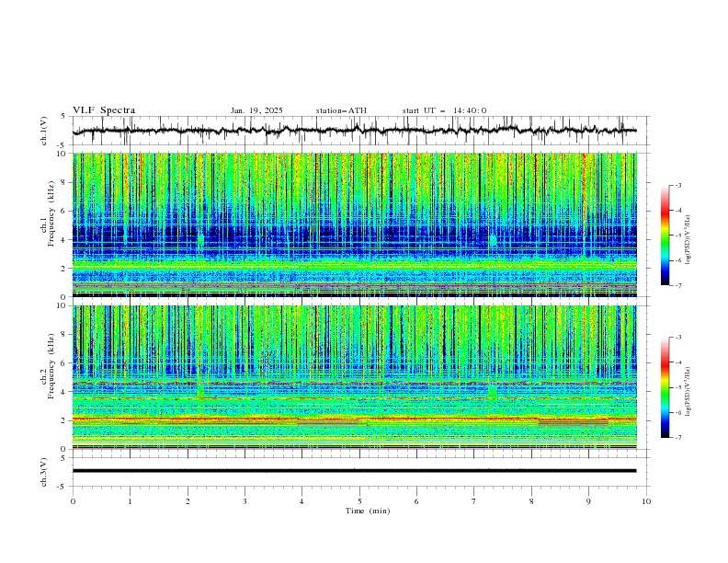Click time axis tick label "2"

tap(188, 501)
